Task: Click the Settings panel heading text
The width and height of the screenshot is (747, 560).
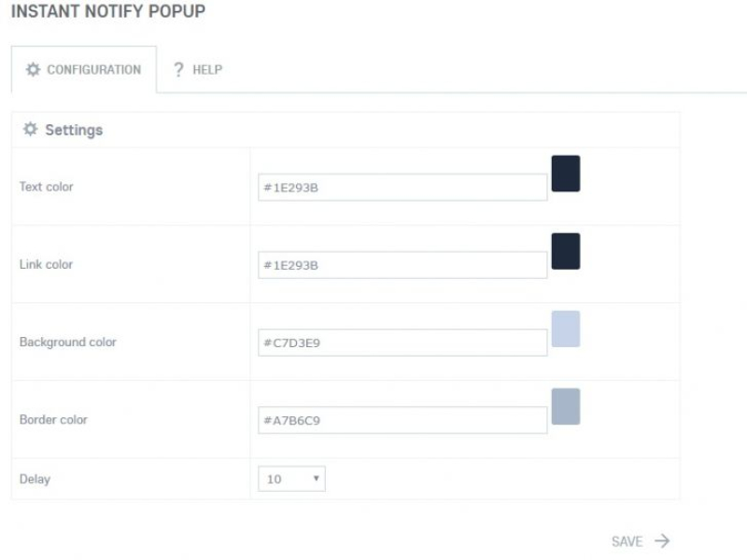Action: click(x=74, y=130)
